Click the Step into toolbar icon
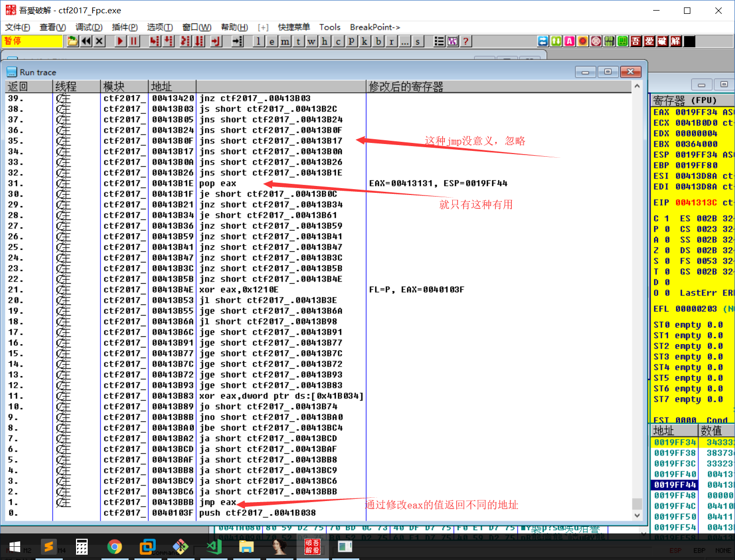735x560 pixels. [x=155, y=41]
